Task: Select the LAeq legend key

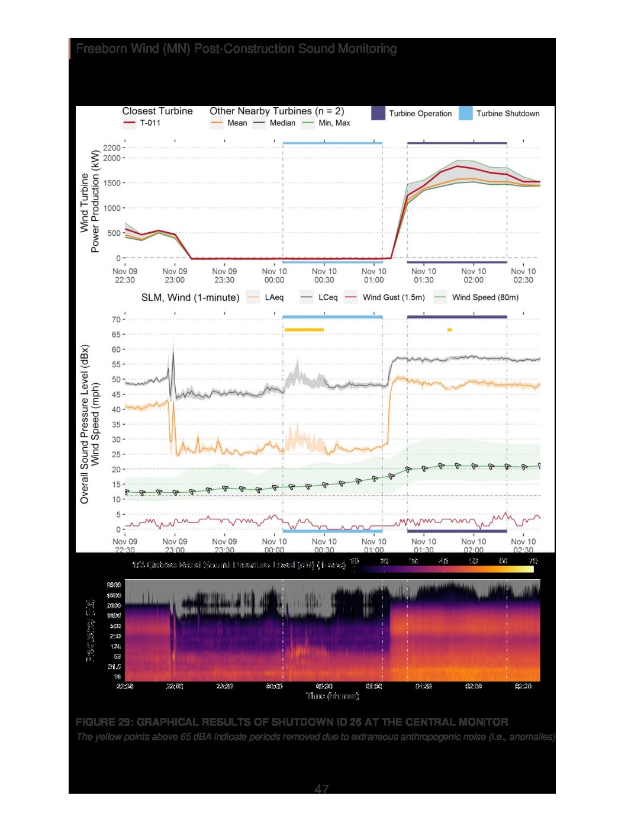Action: [x=253, y=297]
